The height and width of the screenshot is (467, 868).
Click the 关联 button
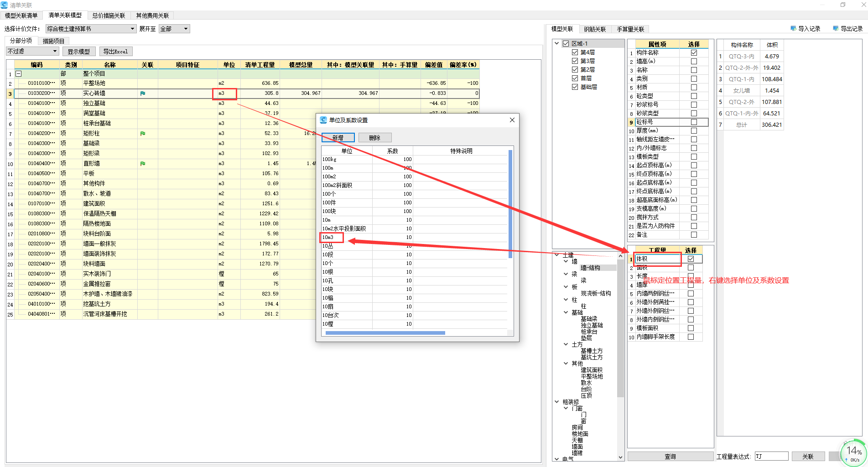(x=808, y=457)
